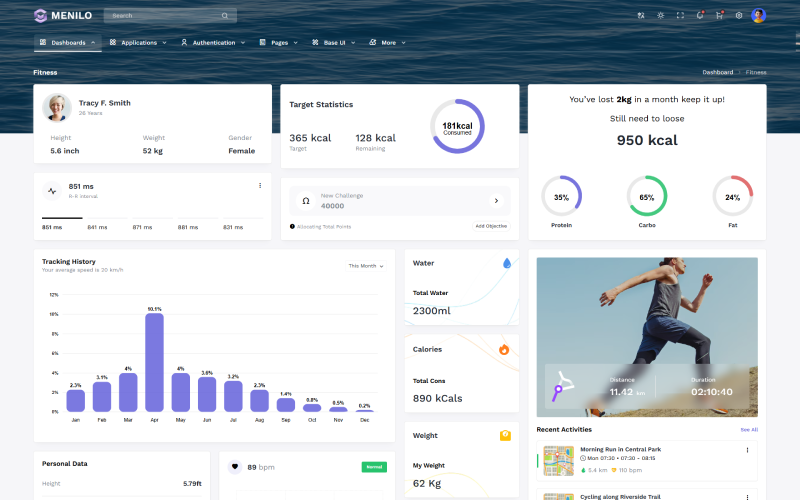This screenshot has width=800, height=500.
Task: Click the search magnifier icon
Action: (225, 16)
